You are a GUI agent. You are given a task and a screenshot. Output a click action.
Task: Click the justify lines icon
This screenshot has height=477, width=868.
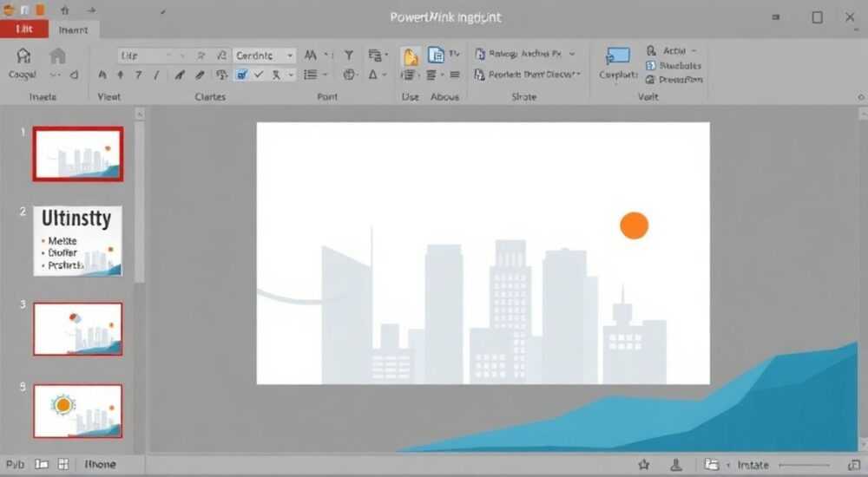(x=455, y=75)
